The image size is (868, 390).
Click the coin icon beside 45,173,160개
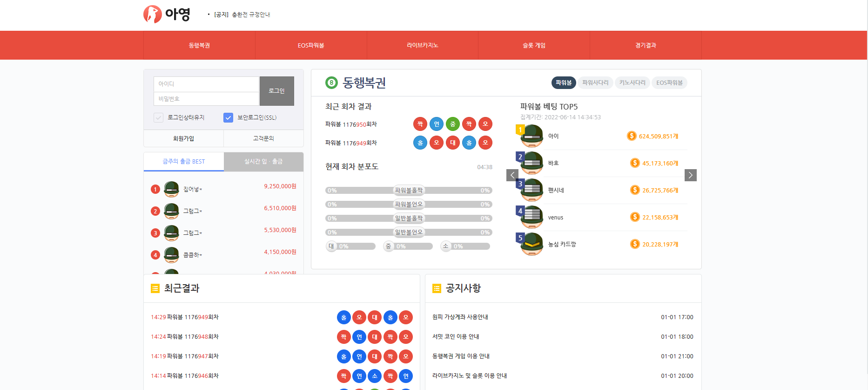tap(635, 163)
